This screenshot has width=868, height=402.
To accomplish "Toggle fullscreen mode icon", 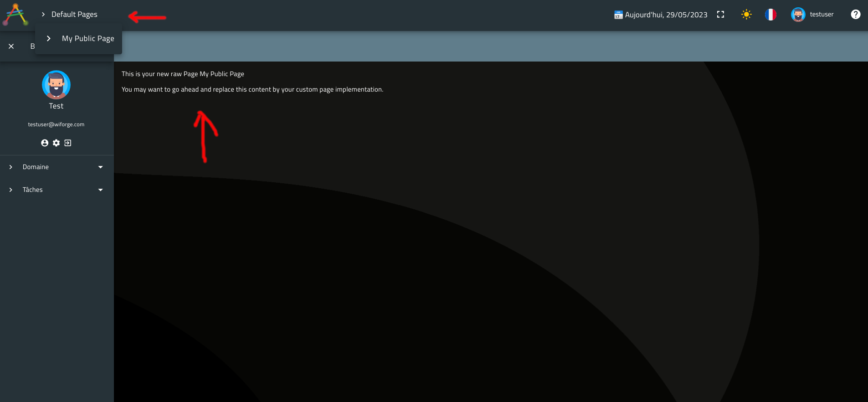I will (x=720, y=15).
